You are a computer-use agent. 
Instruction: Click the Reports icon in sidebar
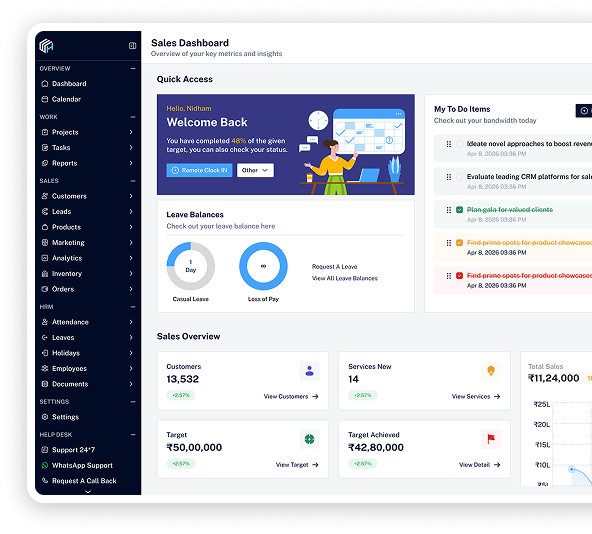[x=45, y=163]
